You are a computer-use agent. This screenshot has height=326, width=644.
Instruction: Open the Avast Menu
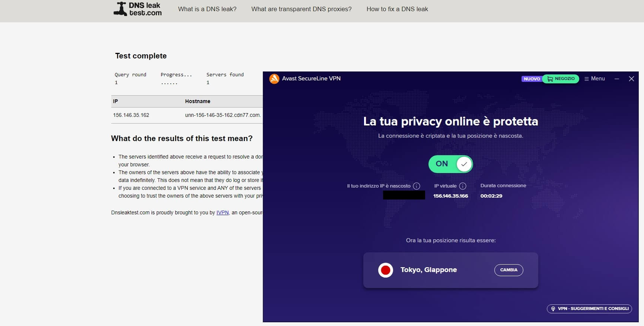[x=594, y=79]
